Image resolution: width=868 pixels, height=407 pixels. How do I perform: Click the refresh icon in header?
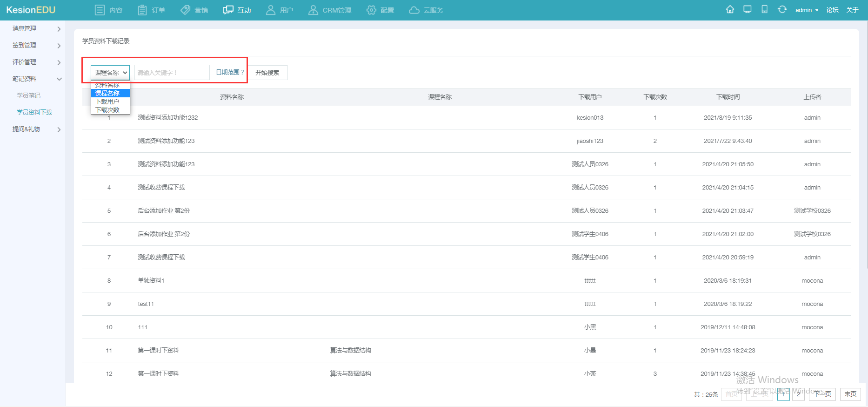point(782,10)
